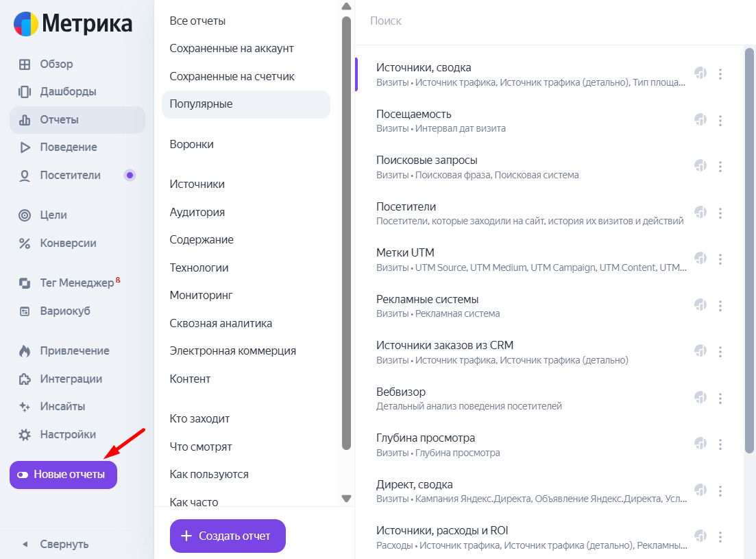Click the notification dot beside Посетители
This screenshot has height=559, width=756.
(x=130, y=175)
